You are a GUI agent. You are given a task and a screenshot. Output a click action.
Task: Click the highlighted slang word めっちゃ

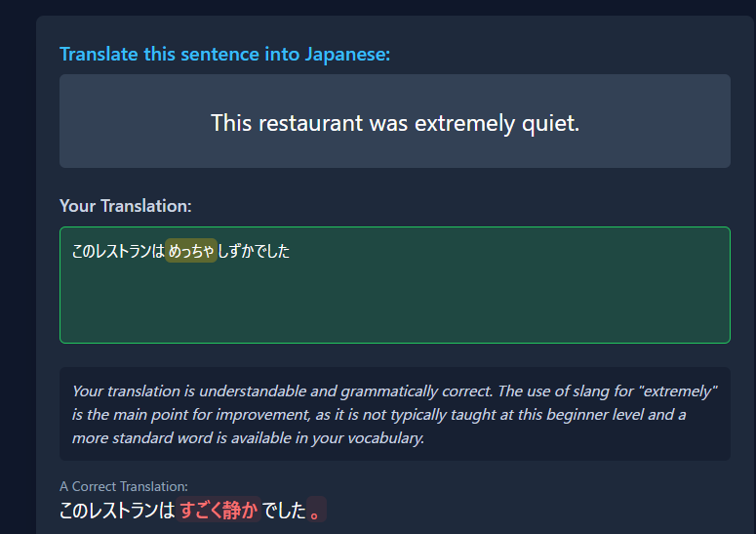click(x=191, y=250)
